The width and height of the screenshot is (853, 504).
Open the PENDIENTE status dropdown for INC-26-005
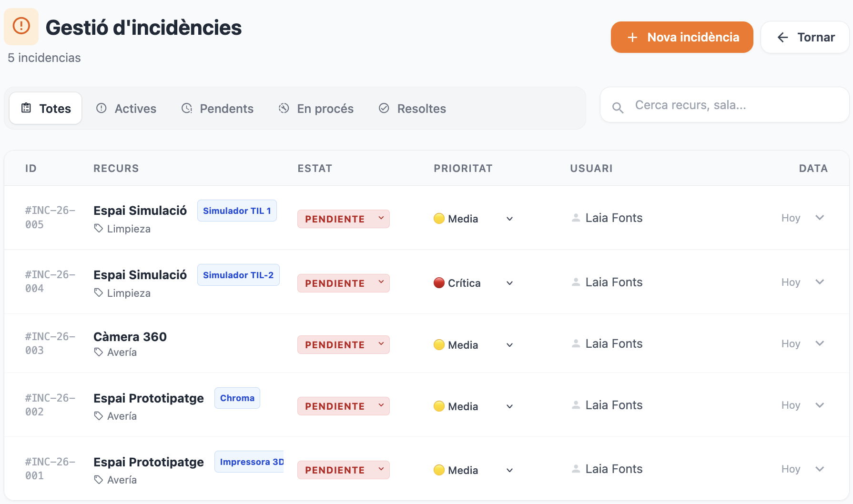(x=344, y=219)
